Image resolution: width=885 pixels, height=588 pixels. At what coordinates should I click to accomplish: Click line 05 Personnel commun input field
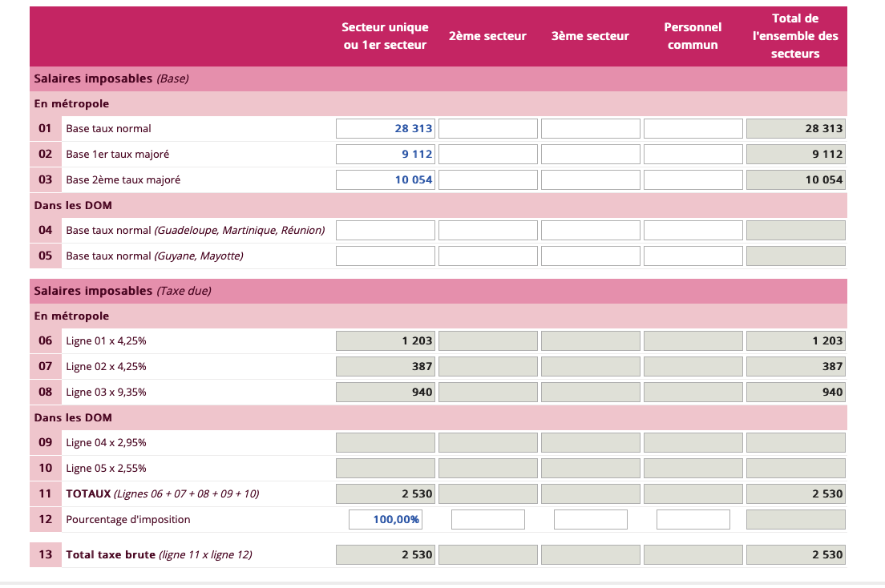(x=693, y=256)
